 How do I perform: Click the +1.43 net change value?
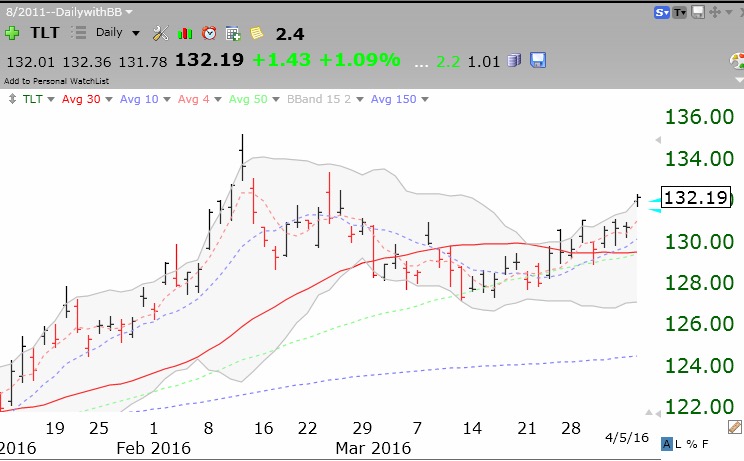(281, 60)
